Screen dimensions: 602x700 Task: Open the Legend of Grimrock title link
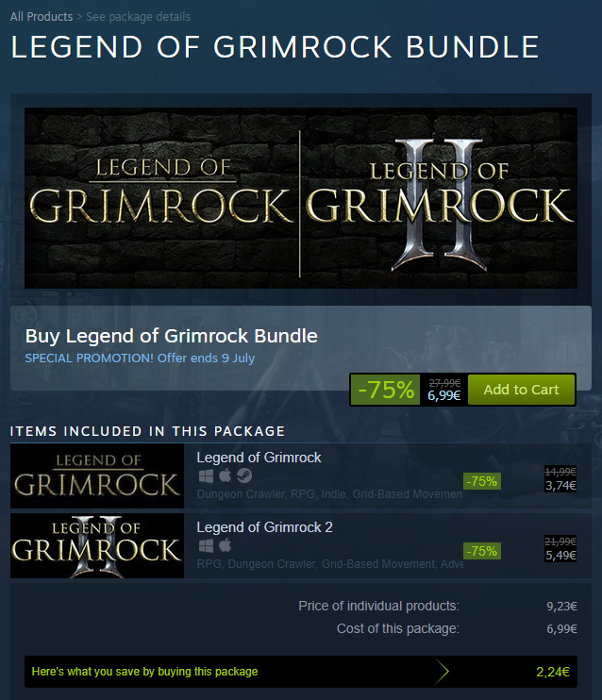coord(259,458)
